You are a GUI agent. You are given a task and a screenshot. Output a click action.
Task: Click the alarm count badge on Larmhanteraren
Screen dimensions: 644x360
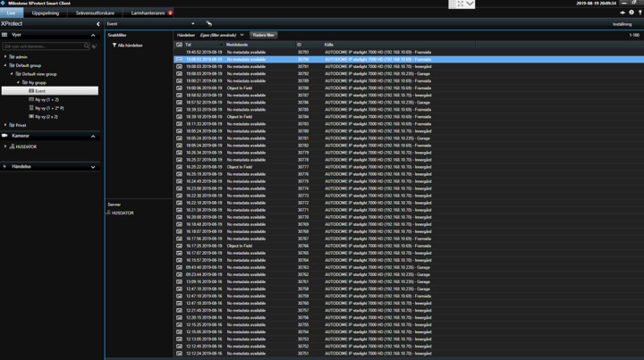pyautogui.click(x=170, y=13)
